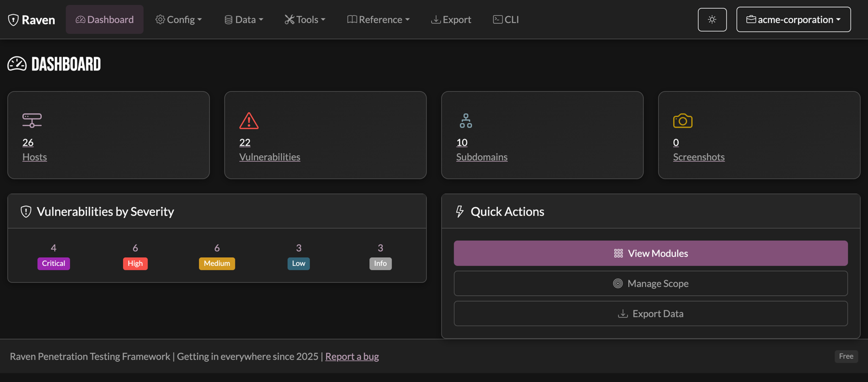Click the count 4 above Critical

pyautogui.click(x=54, y=248)
